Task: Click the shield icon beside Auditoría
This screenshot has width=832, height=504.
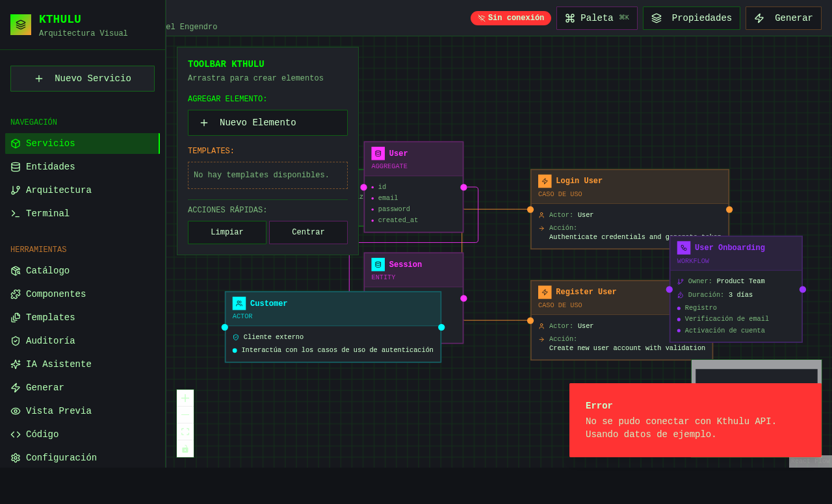Action: 16,341
